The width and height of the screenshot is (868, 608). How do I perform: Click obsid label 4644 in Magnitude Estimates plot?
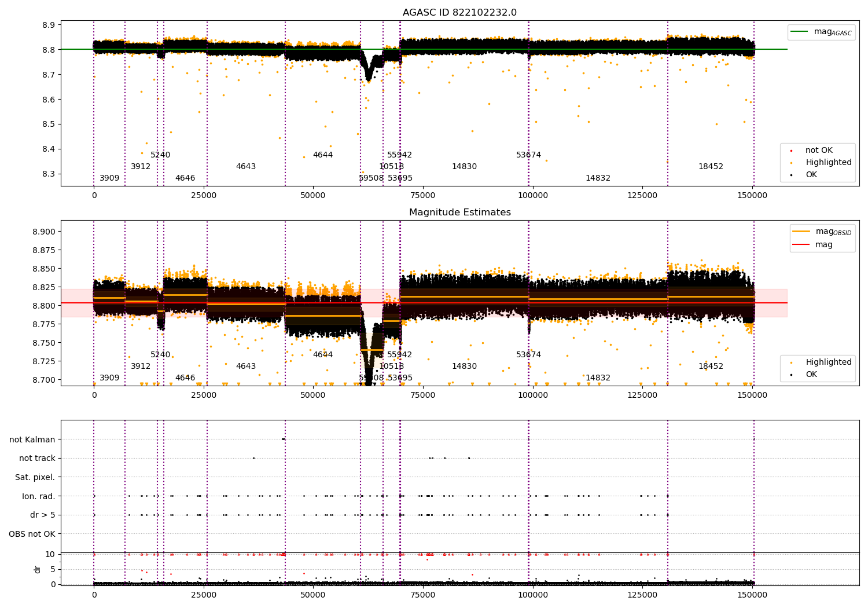pos(323,354)
